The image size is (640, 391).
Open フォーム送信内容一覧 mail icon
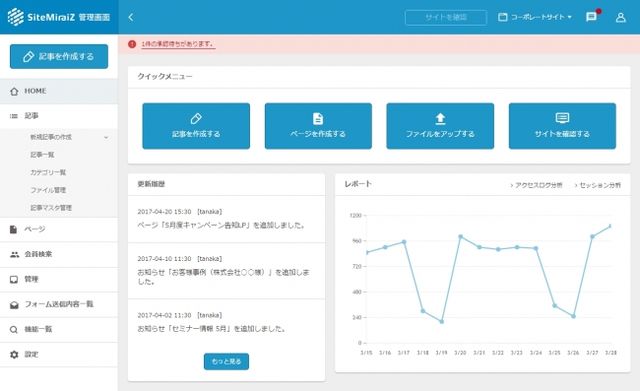(14, 304)
